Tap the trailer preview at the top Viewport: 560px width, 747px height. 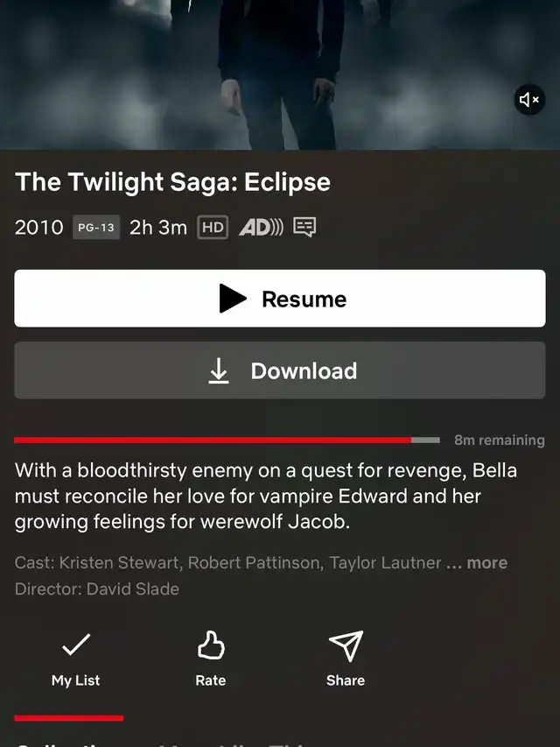point(280,74)
